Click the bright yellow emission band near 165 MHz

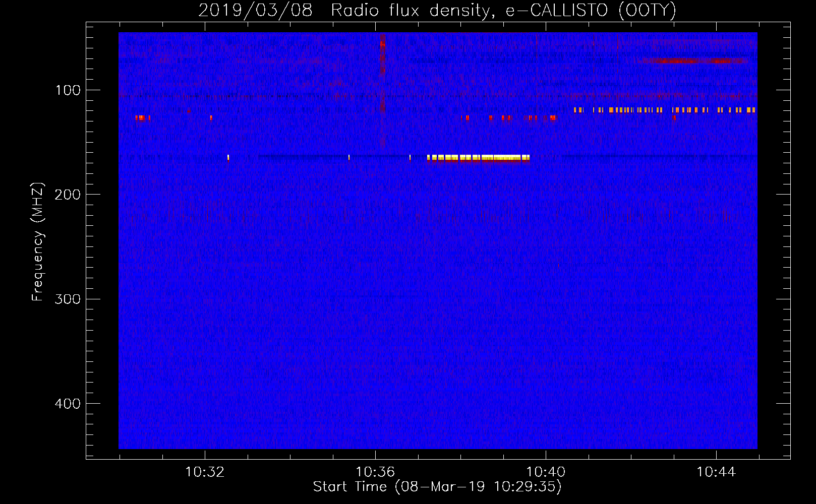pyautogui.click(x=478, y=158)
